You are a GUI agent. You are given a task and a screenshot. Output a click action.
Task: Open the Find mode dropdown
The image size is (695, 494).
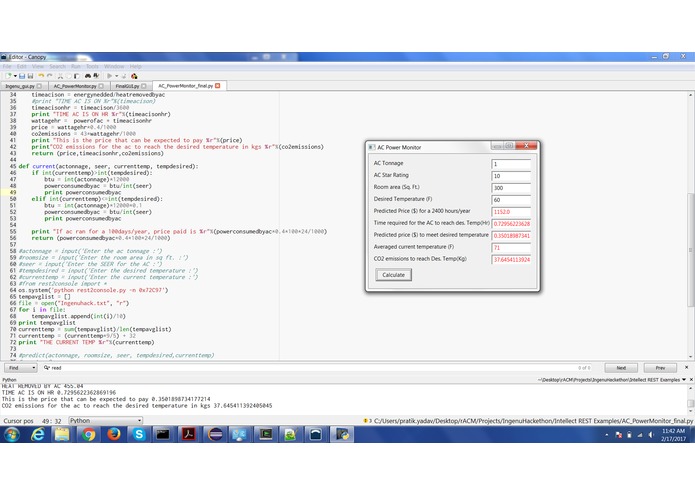pos(21,368)
